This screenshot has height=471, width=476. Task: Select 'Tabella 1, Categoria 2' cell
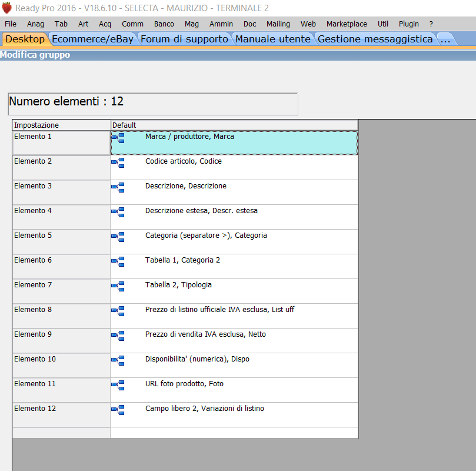[x=234, y=266]
